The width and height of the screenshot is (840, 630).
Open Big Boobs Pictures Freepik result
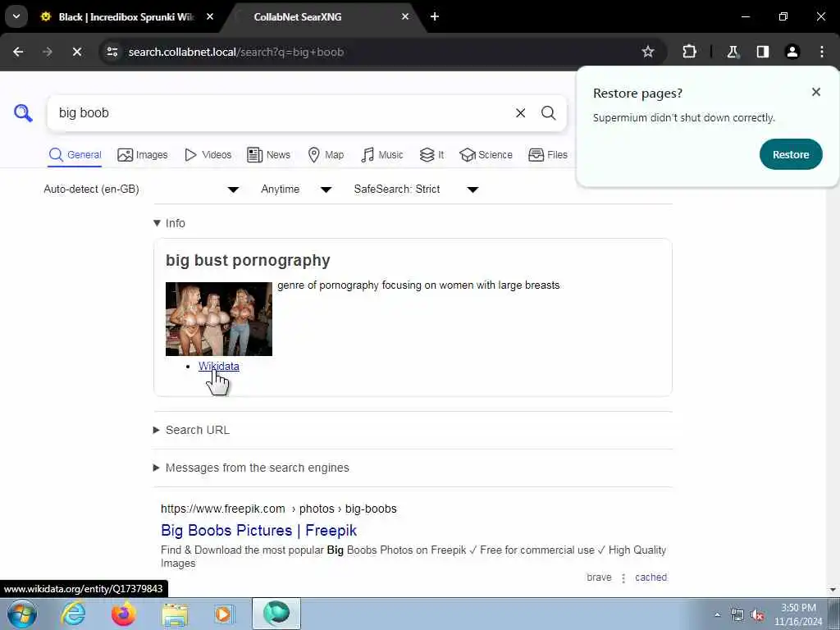(x=258, y=531)
